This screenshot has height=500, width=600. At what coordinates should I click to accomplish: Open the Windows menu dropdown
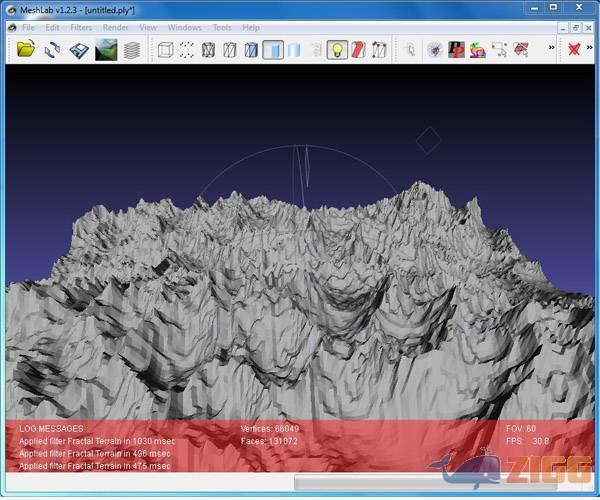click(x=184, y=27)
